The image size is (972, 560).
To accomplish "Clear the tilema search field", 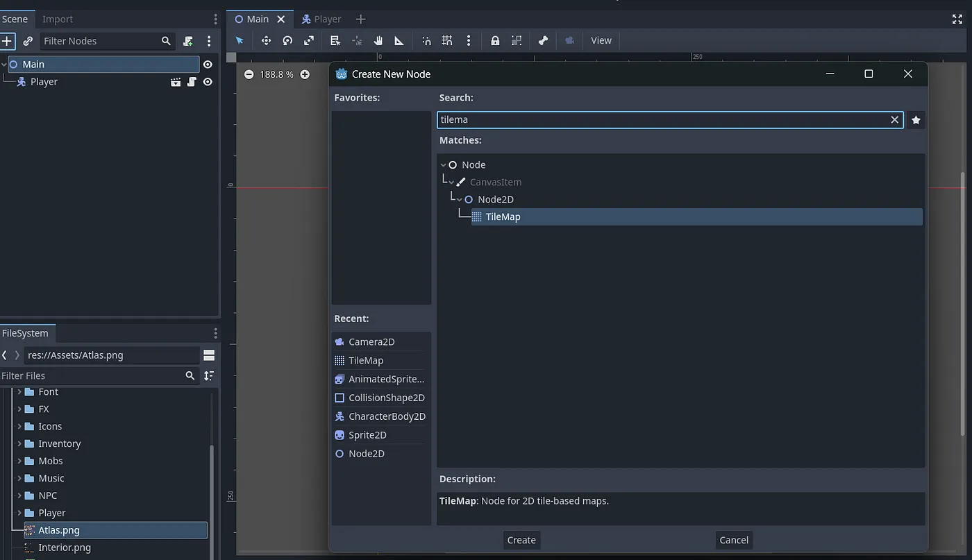I will click(x=894, y=120).
